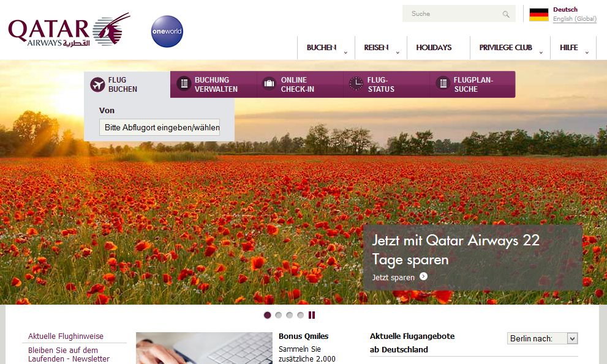The width and height of the screenshot is (607, 364).
Task: Click 'Aktuelle Flugangebote ab Deutschland' heading
Action: tap(412, 343)
